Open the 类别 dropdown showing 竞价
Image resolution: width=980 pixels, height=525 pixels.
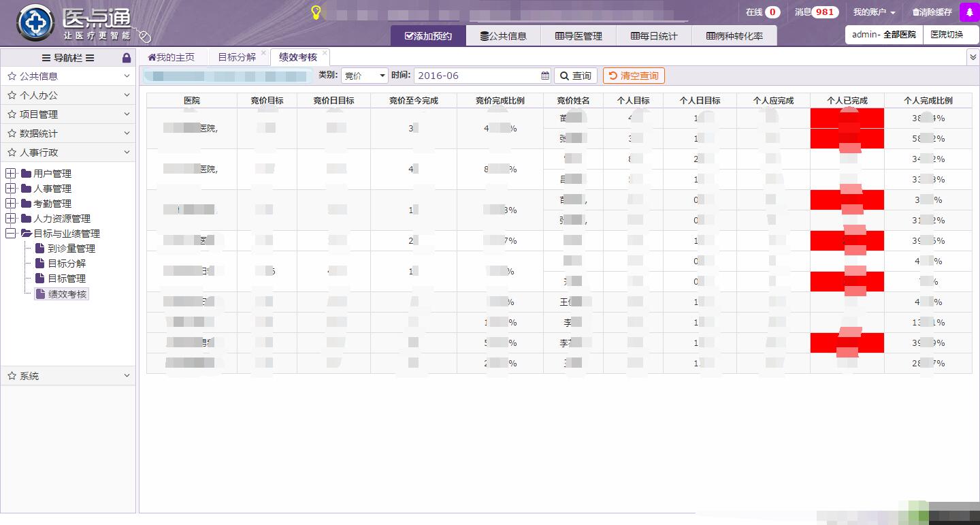click(364, 76)
